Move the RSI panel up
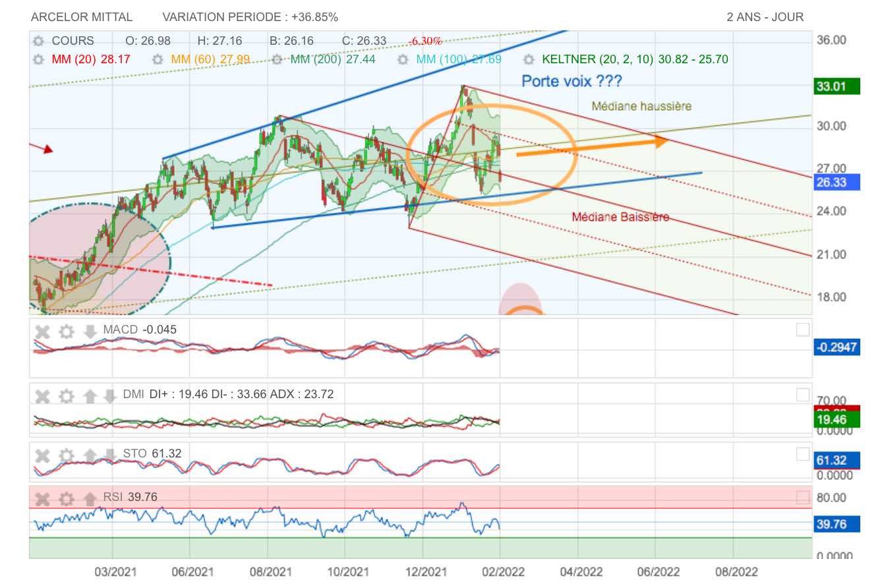Image resolution: width=886 pixels, height=588 pixels. 90,498
